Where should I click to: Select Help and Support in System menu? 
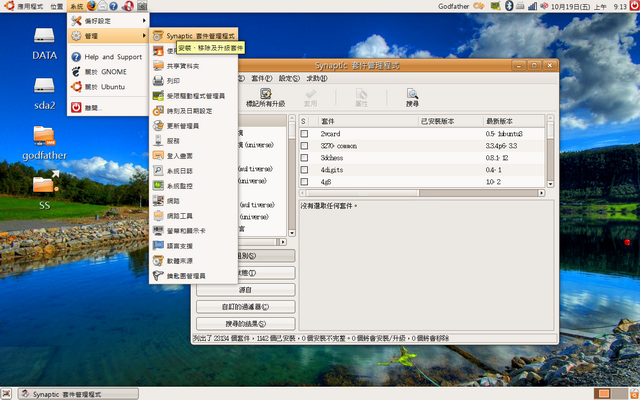tap(108, 57)
